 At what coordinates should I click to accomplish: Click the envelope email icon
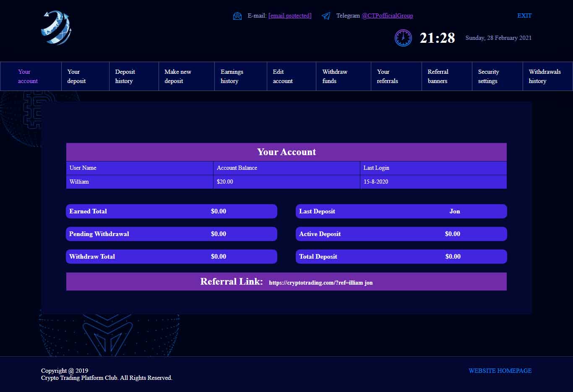point(237,16)
